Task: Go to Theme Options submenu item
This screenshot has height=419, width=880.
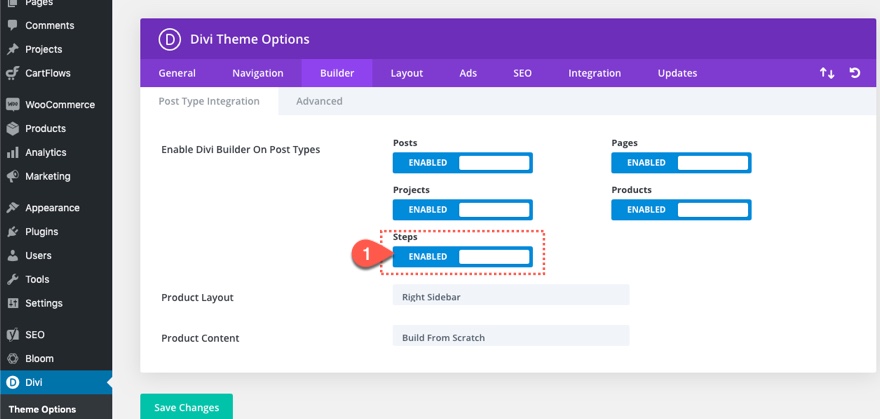Action: click(x=42, y=409)
